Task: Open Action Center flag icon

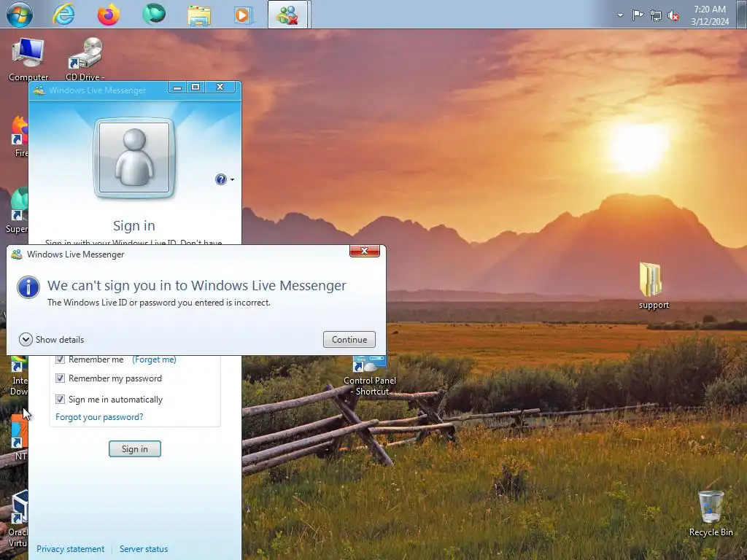Action: tap(638, 15)
